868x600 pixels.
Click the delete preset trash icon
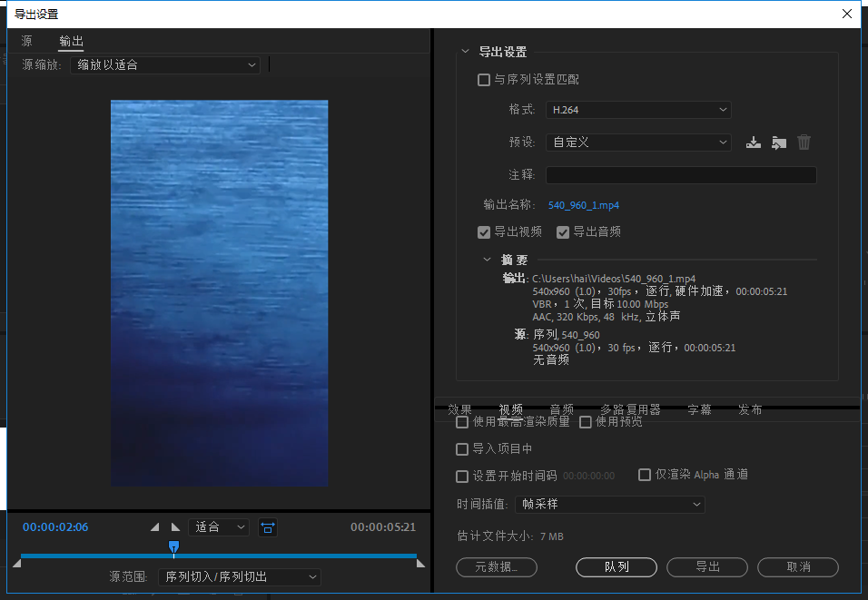click(804, 143)
